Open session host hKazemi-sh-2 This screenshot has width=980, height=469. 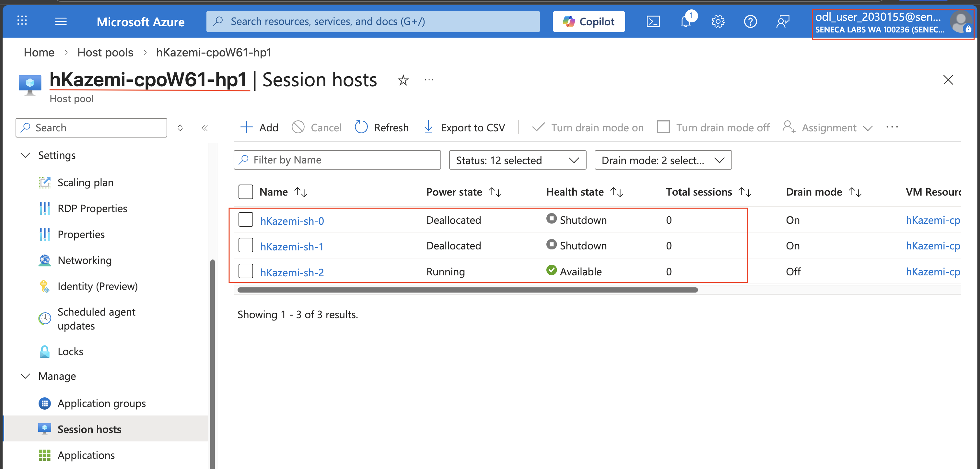[x=292, y=272]
